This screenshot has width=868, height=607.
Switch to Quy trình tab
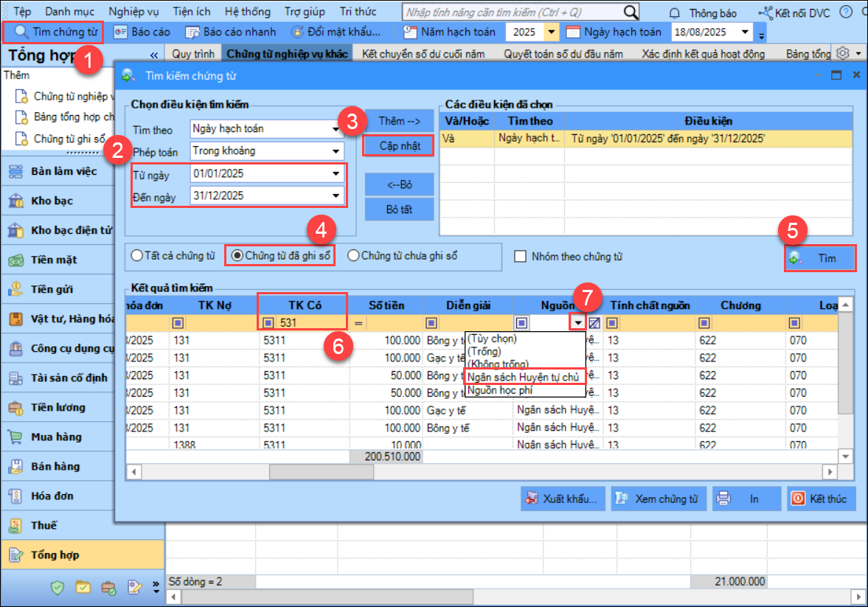[192, 54]
